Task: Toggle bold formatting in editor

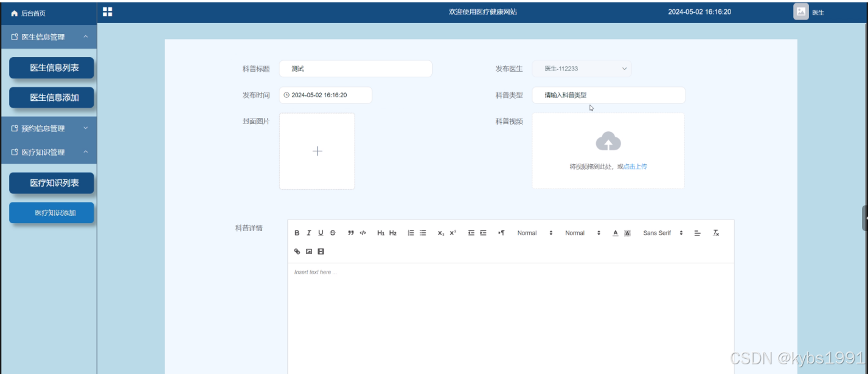Action: click(297, 233)
